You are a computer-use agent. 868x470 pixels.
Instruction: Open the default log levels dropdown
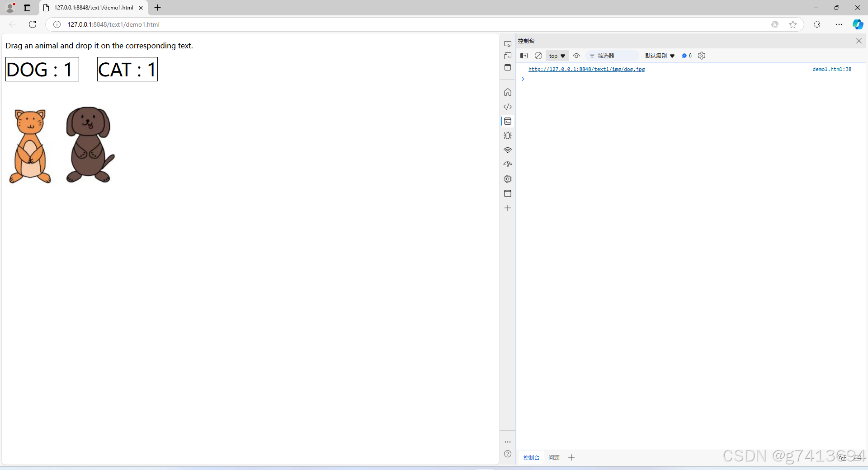[x=660, y=56]
